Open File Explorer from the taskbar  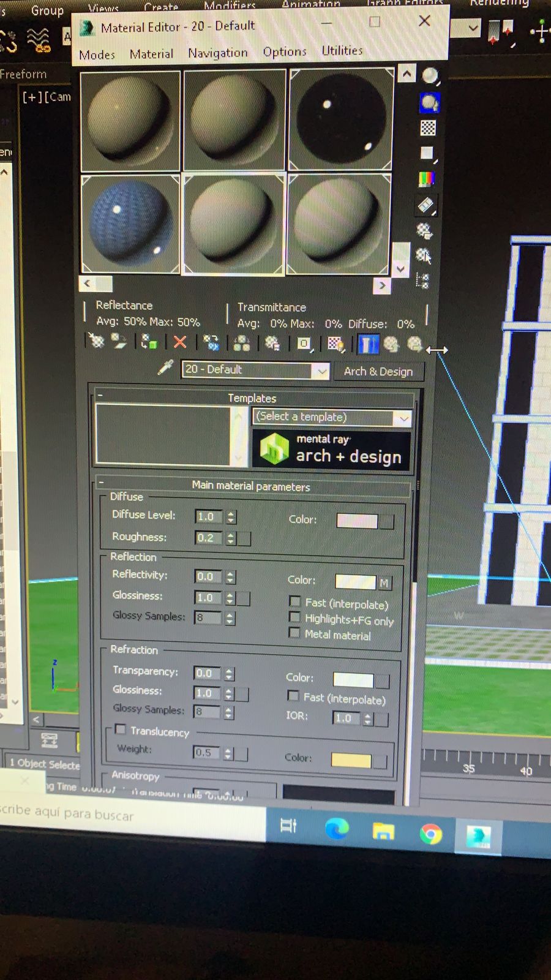(383, 831)
